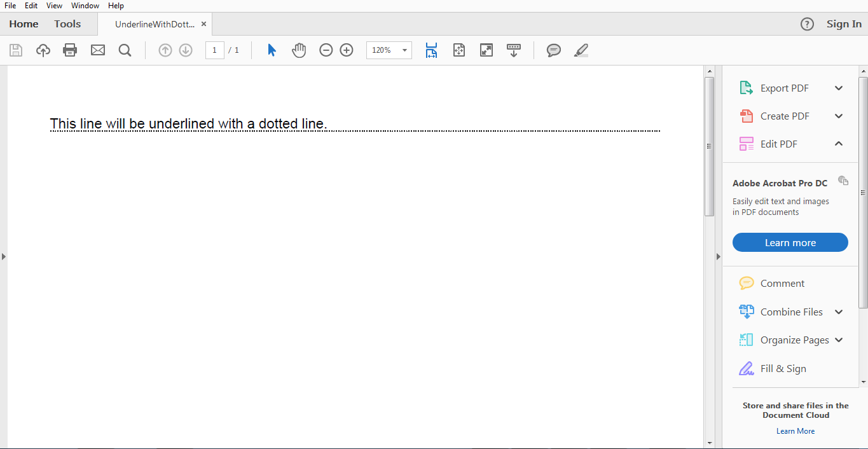Open the Find search tool
The width and height of the screenshot is (868, 449).
125,50
